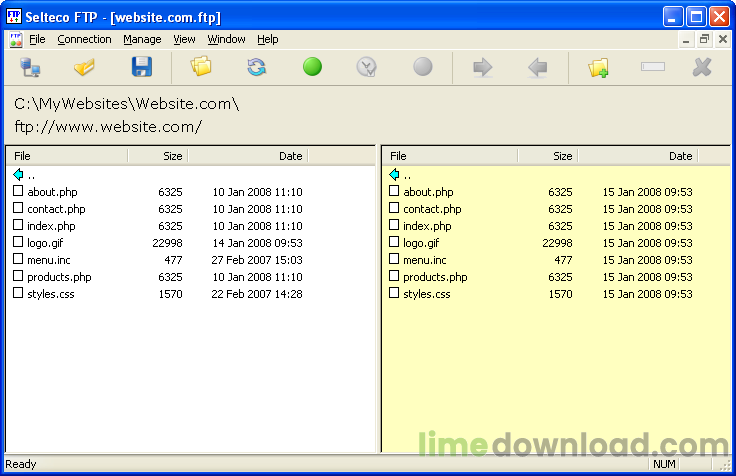Screen dimensions: 736x476
Task: Check menu.inc in the local pane
Action: [x=18, y=259]
